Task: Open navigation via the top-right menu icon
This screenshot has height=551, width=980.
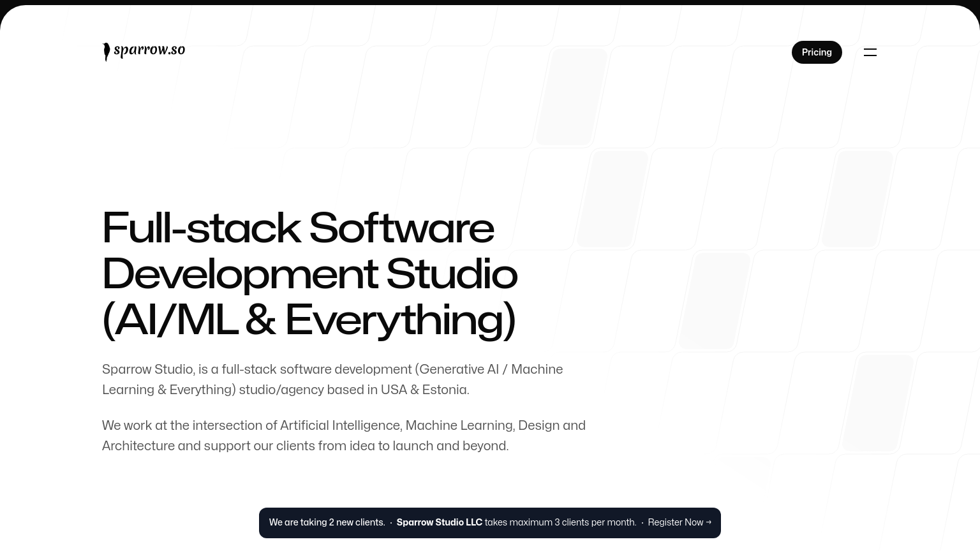Action: tap(870, 52)
